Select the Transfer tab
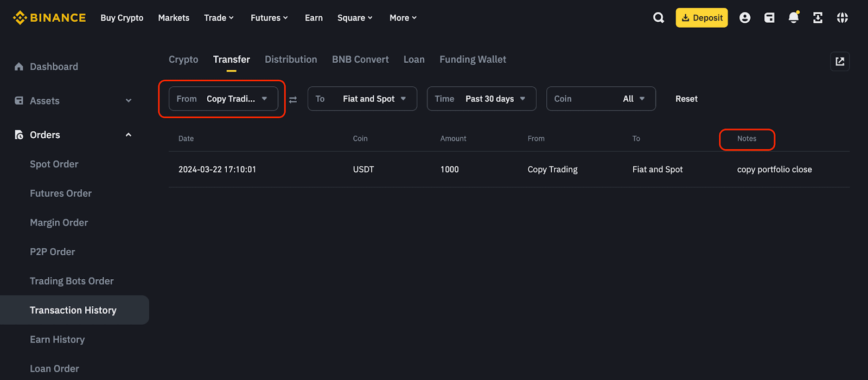 pos(232,60)
